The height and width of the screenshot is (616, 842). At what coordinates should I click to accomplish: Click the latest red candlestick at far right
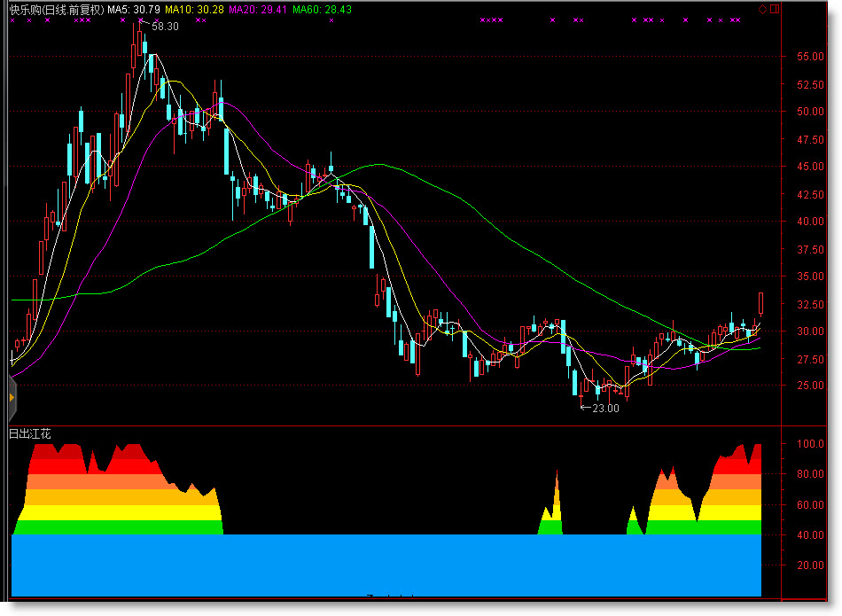click(760, 302)
